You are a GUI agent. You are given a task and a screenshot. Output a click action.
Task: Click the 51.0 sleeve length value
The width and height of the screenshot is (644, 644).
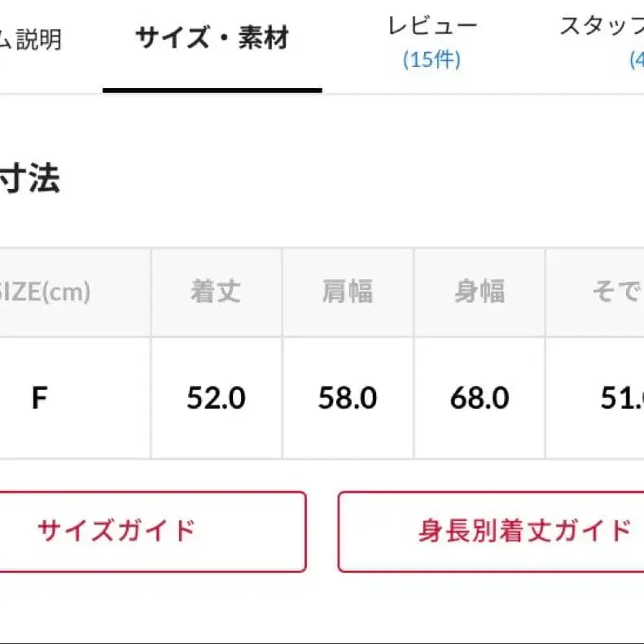[622, 398]
